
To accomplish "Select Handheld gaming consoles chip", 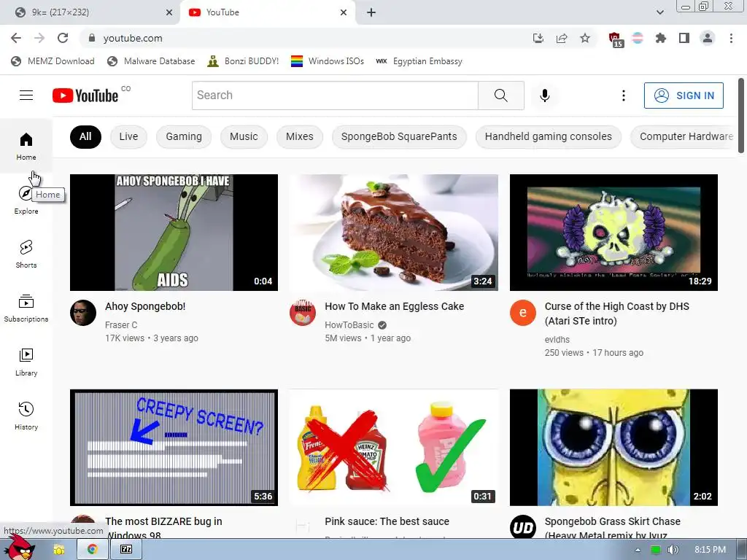I will click(x=549, y=136).
